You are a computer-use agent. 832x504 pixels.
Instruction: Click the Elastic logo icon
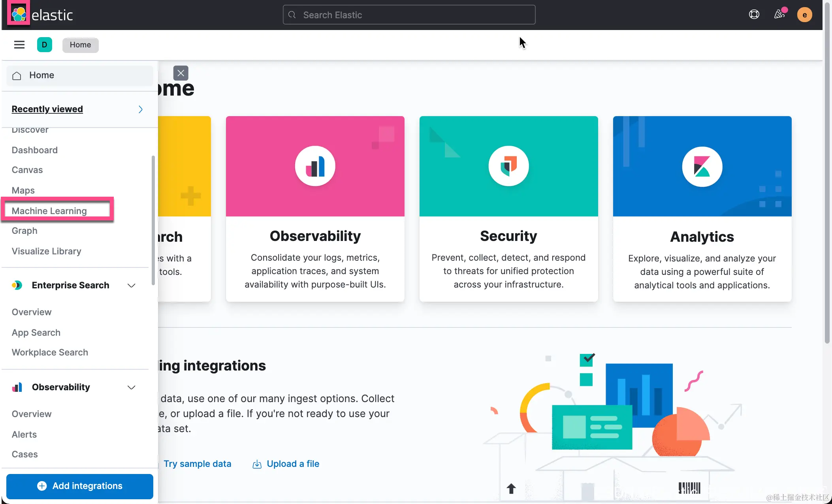pos(19,15)
